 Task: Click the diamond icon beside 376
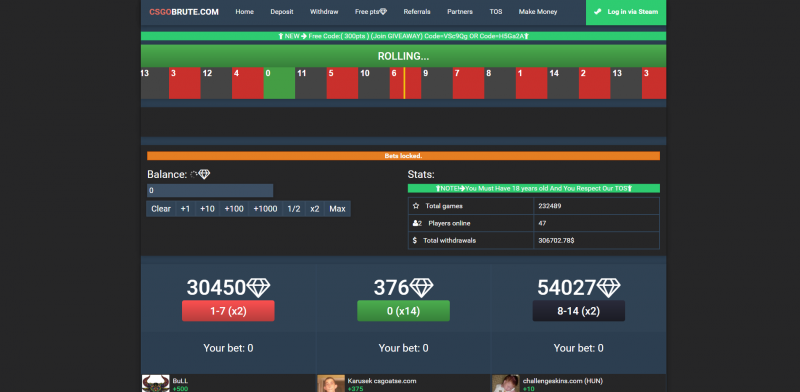click(421, 288)
